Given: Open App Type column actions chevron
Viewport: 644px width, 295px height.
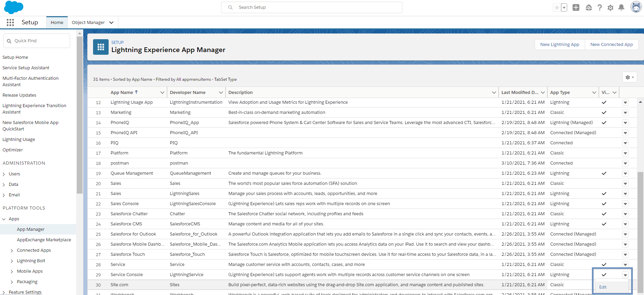Looking at the screenshot, I should (594, 93).
